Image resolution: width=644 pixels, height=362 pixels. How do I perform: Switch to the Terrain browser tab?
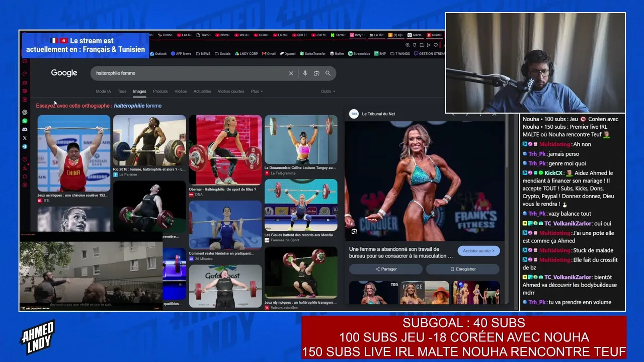337,35
